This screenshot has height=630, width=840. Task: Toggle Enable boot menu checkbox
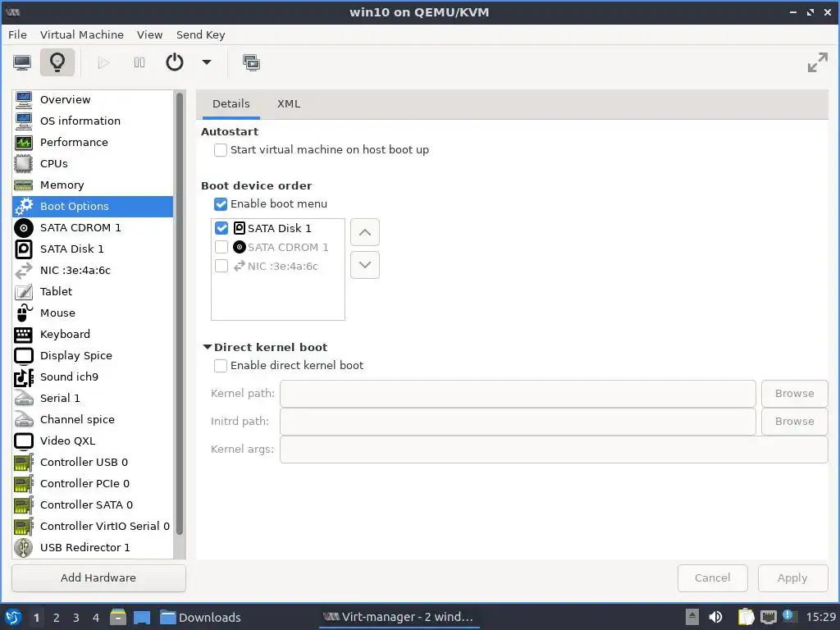coord(220,204)
